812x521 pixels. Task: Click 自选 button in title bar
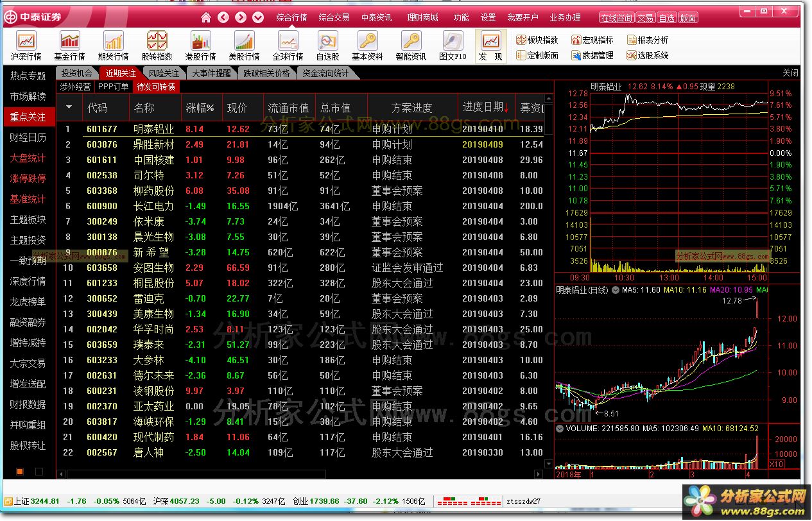tap(667, 18)
